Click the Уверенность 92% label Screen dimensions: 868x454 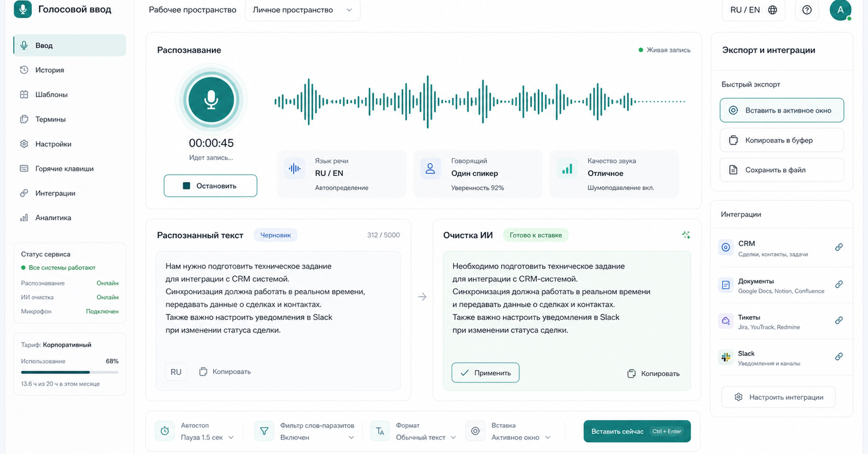[x=478, y=188]
